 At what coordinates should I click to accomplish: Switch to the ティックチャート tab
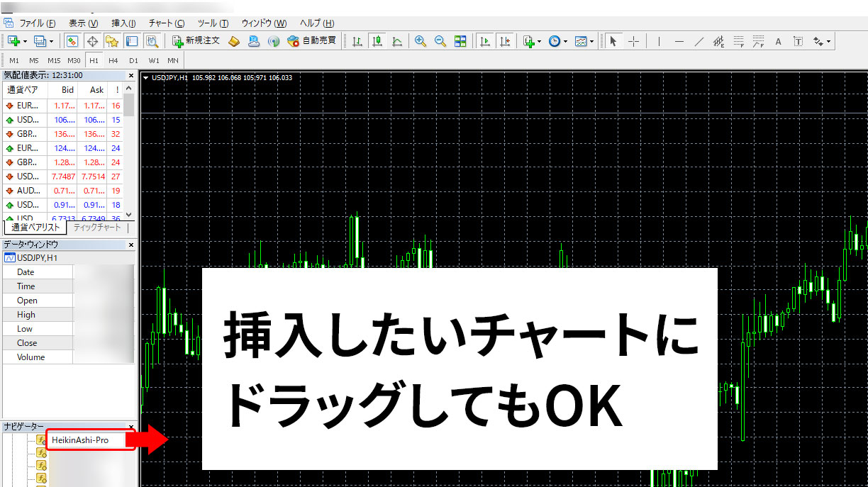click(97, 228)
